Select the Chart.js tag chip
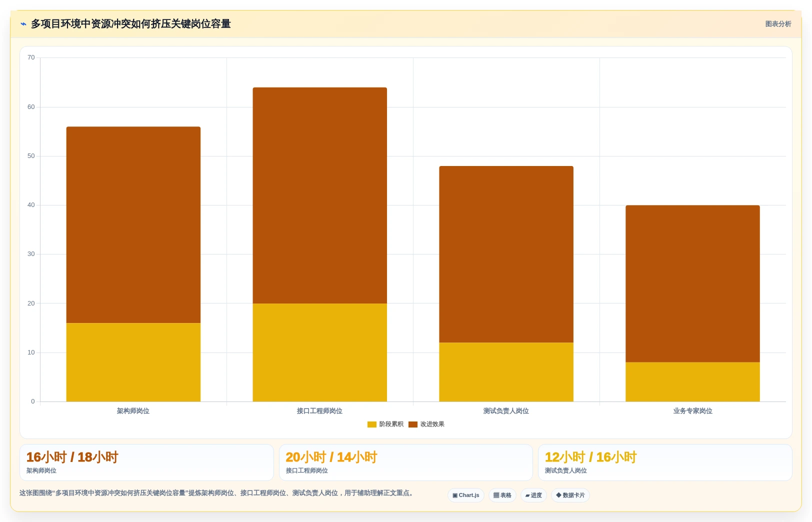Screen dimensions: 812x522 click(466, 495)
